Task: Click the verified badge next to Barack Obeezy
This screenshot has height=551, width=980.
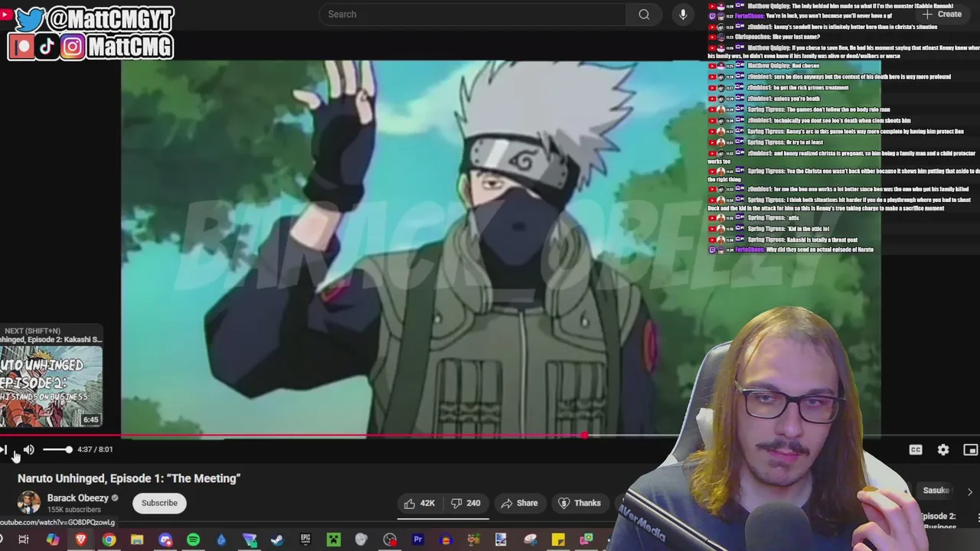Action: [x=115, y=498]
